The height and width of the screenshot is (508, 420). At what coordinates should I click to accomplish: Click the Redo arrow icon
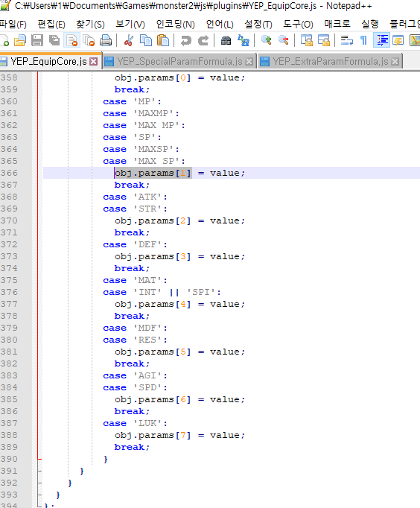203,40
